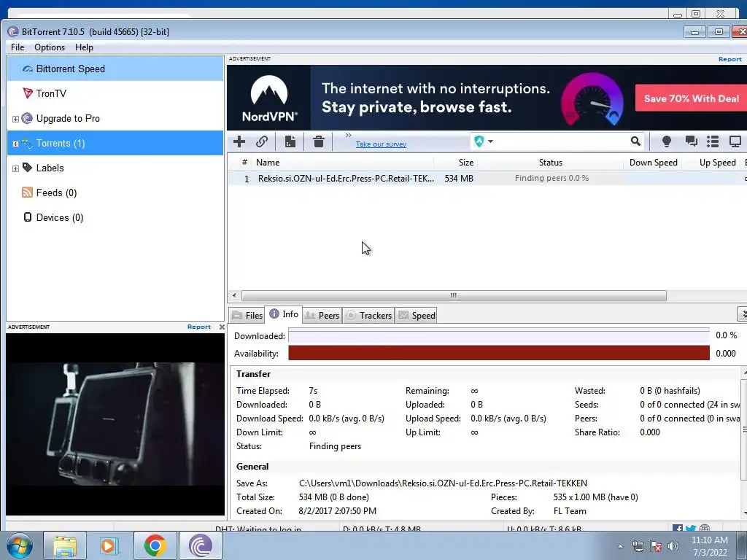Viewport: 747px width, 560px height.
Task: Sort by Up Speed column header
Action: pos(713,163)
